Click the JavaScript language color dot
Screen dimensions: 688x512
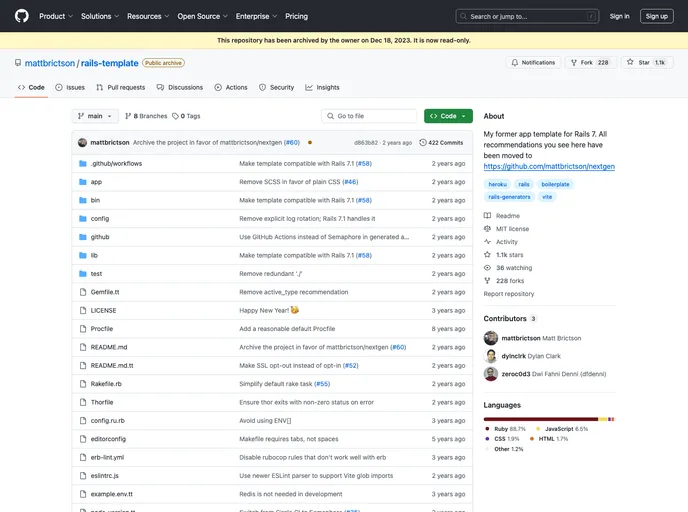[538, 429]
